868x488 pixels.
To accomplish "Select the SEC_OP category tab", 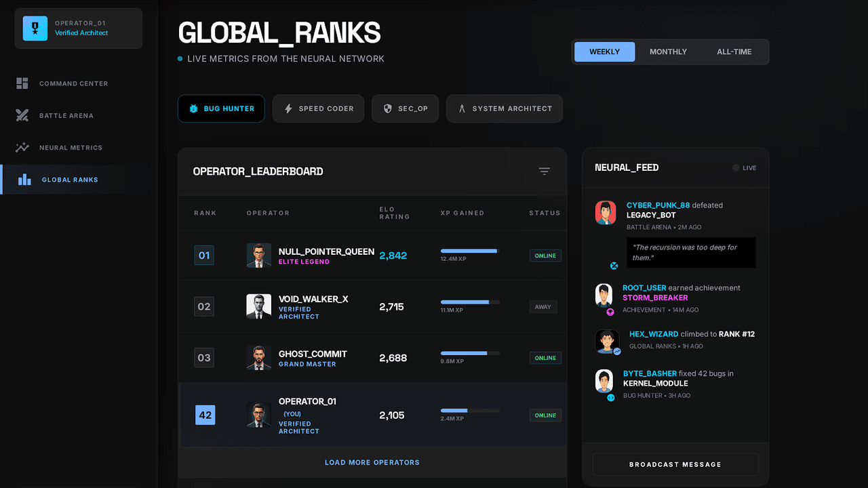I will 405,108.
